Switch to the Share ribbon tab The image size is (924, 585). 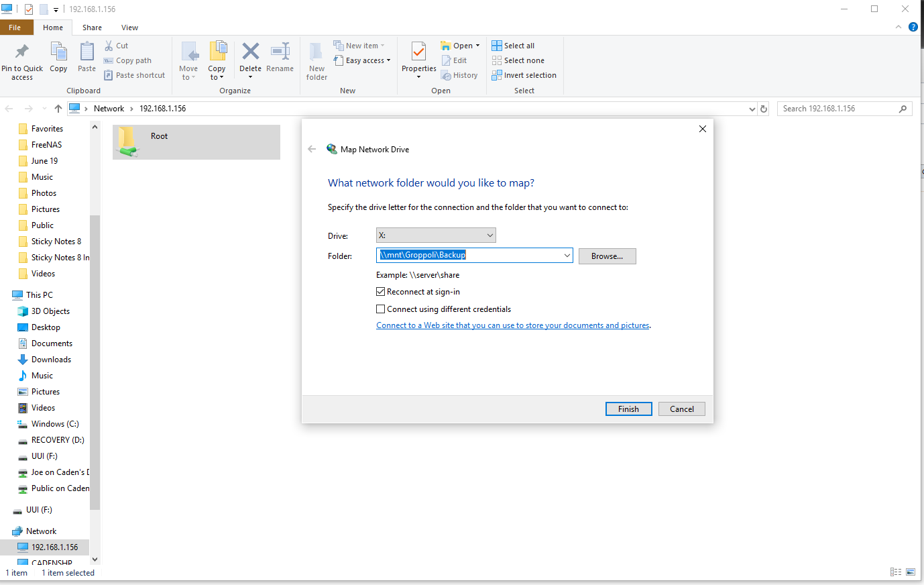point(92,28)
